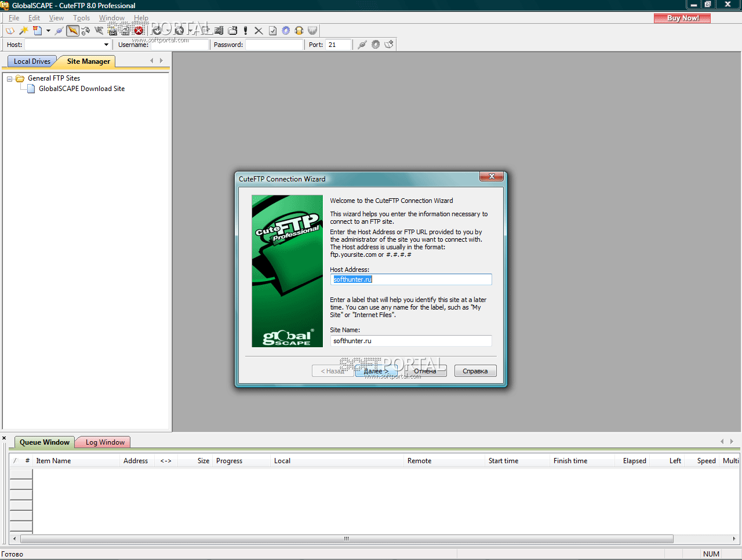The height and width of the screenshot is (560, 742).
Task: Click the black X delete toolbar icon
Action: tap(259, 31)
